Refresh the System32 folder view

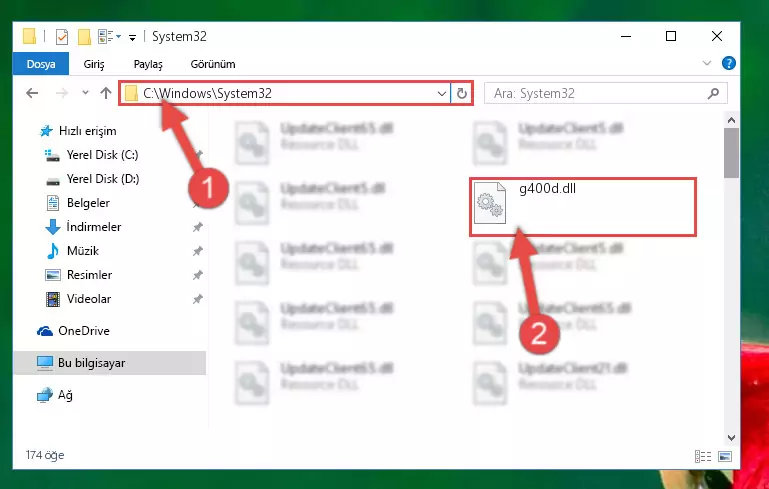461,93
